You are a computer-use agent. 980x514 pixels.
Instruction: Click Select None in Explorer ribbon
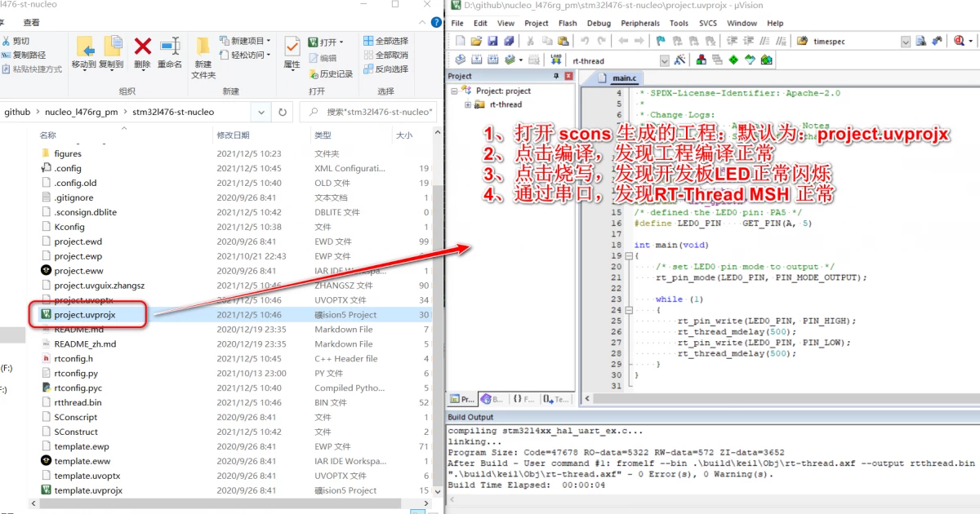(385, 55)
